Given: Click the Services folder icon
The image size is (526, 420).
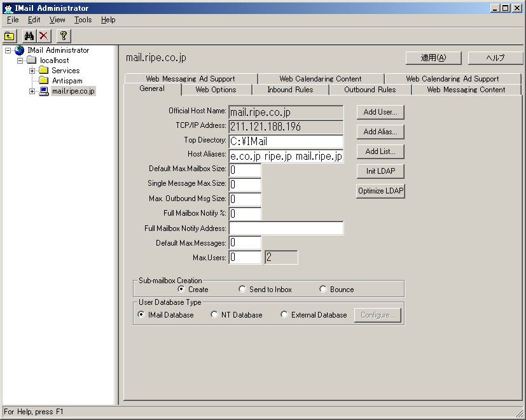Looking at the screenshot, I should [x=44, y=71].
